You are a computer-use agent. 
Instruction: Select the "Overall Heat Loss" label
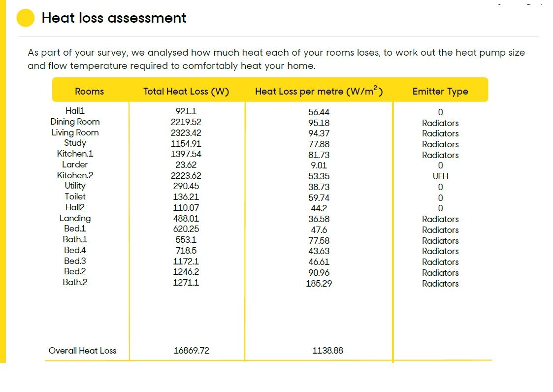click(83, 351)
